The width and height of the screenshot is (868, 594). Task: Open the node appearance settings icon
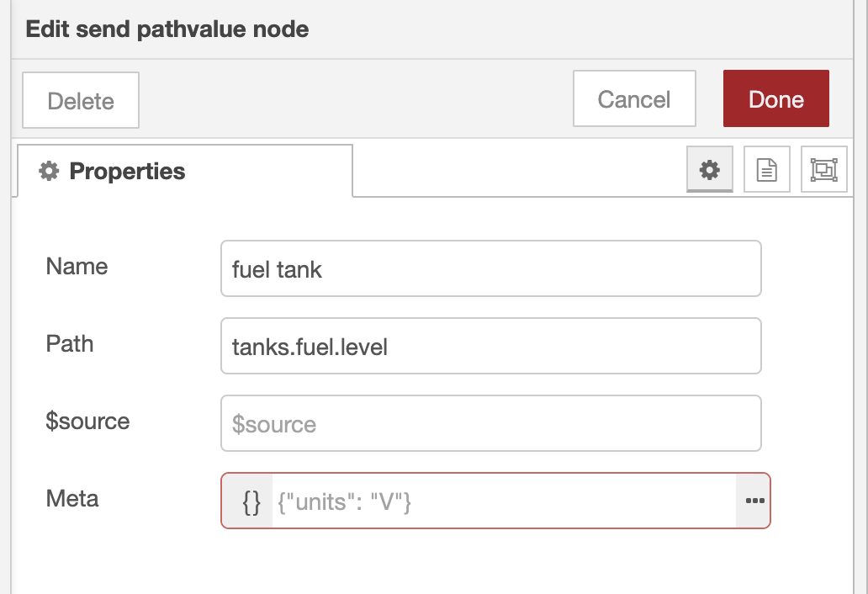pos(823,170)
